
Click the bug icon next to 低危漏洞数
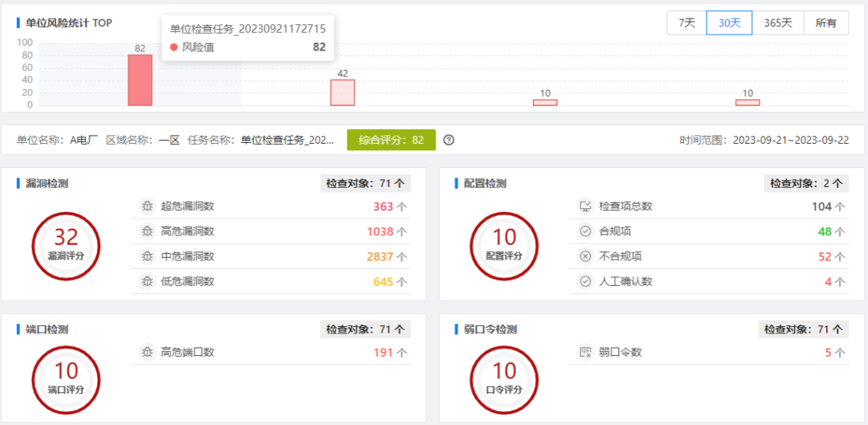click(146, 281)
